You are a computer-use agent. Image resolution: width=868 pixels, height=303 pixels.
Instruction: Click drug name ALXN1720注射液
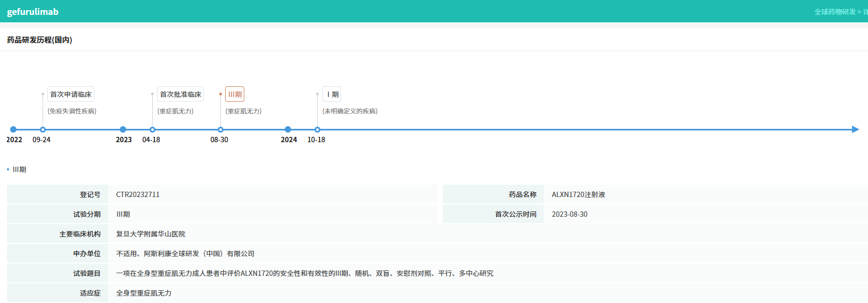click(x=578, y=194)
